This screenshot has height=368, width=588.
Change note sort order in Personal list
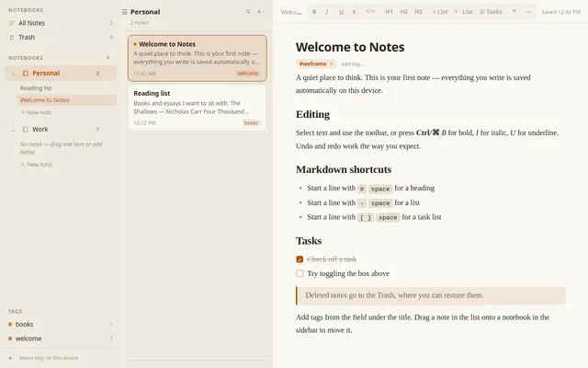(248, 12)
